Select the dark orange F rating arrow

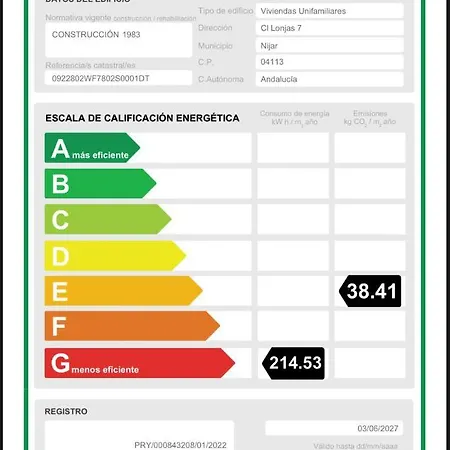pyautogui.click(x=132, y=326)
